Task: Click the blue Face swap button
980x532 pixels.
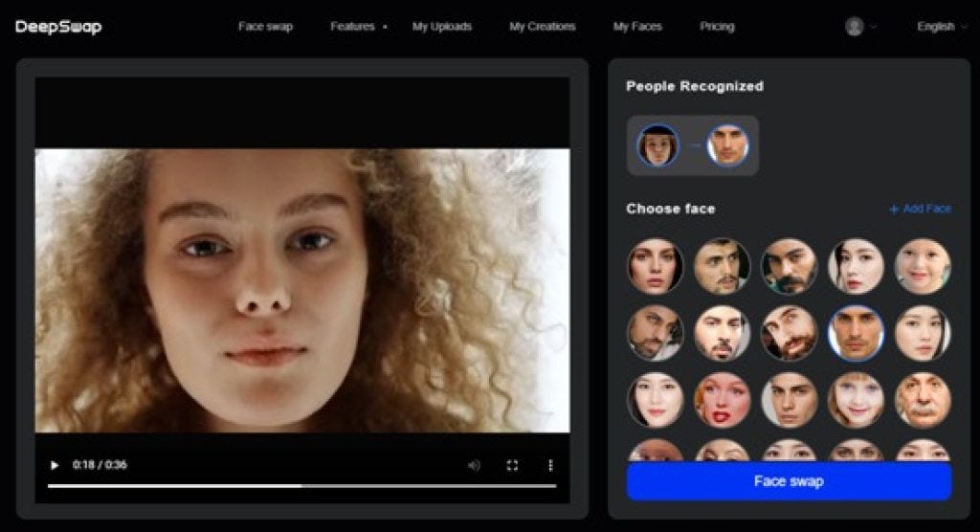Action: coord(789,480)
